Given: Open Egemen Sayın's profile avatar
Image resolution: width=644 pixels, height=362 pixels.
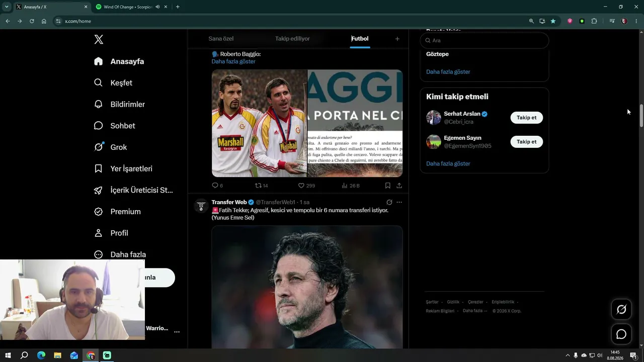Looking at the screenshot, I should coord(433,142).
